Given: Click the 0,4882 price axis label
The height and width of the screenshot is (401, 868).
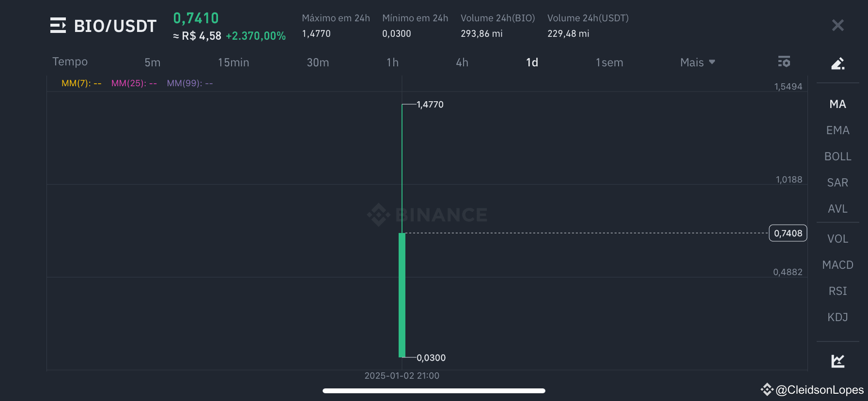Looking at the screenshot, I should pyautogui.click(x=788, y=272).
